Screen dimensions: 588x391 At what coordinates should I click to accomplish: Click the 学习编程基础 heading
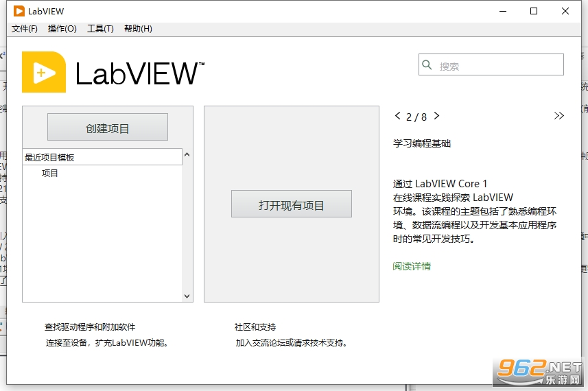click(422, 143)
